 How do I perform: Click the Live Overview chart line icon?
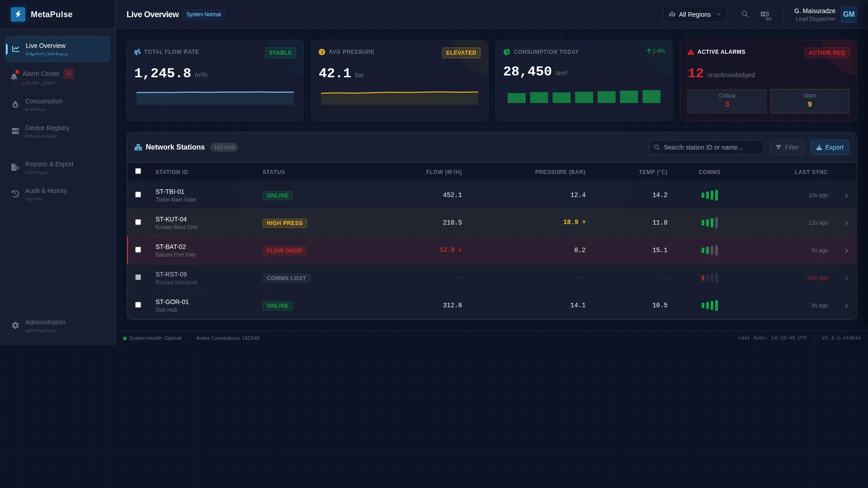pyautogui.click(x=16, y=49)
